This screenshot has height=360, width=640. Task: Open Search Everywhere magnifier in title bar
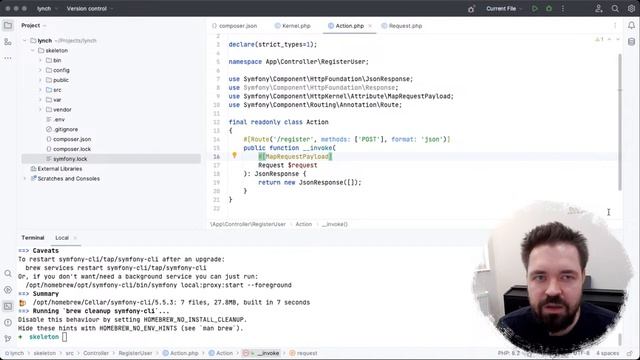coord(615,9)
